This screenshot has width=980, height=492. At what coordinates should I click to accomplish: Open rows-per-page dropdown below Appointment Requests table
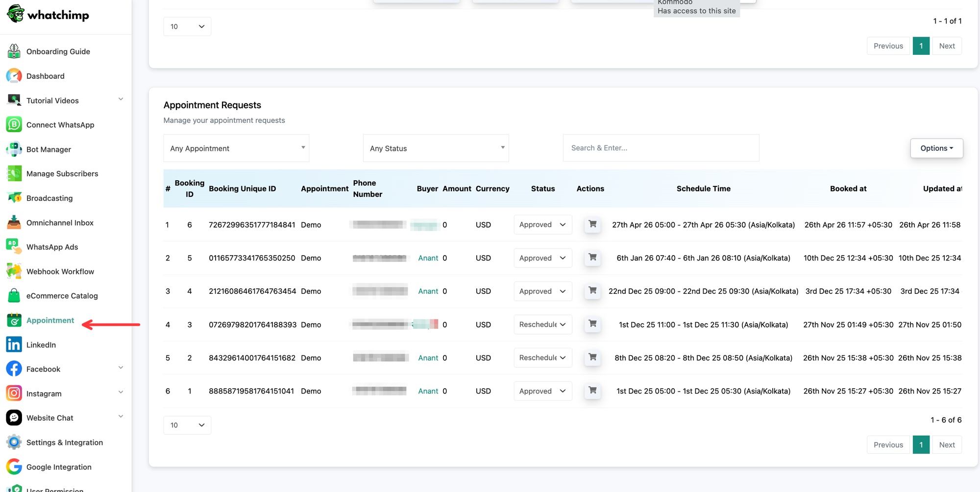187,425
